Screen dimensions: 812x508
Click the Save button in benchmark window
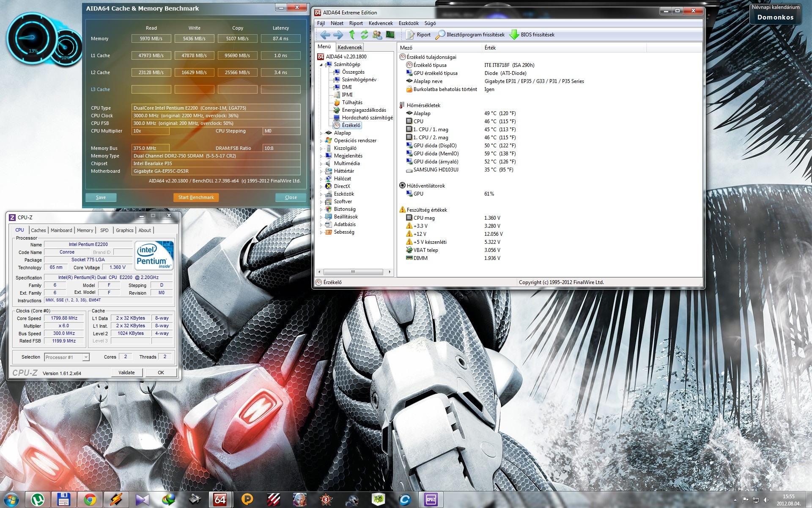coord(101,197)
